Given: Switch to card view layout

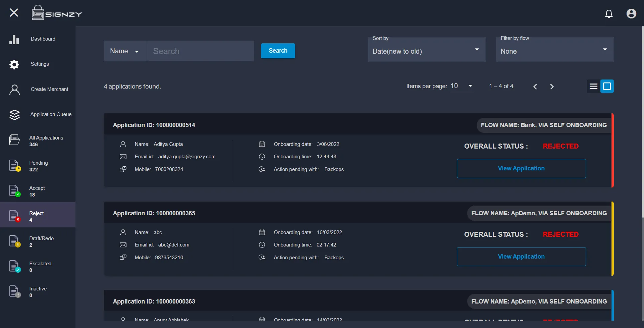Looking at the screenshot, I should (x=607, y=86).
